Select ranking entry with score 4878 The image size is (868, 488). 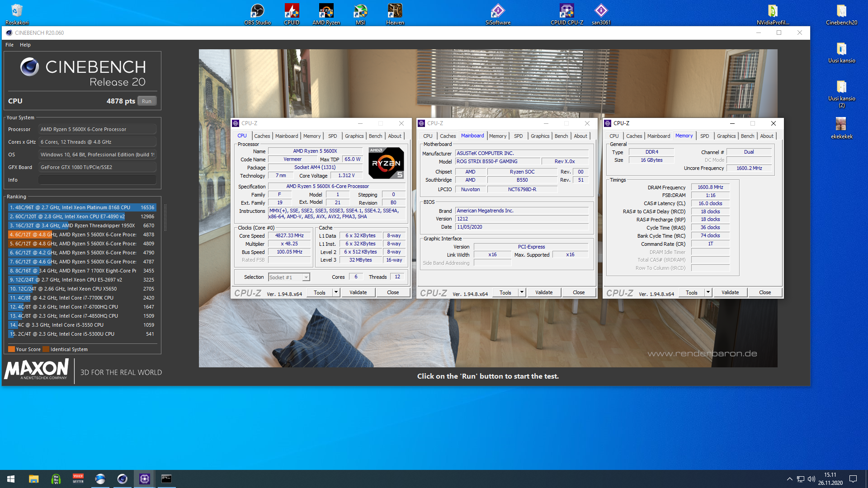pyautogui.click(x=82, y=235)
